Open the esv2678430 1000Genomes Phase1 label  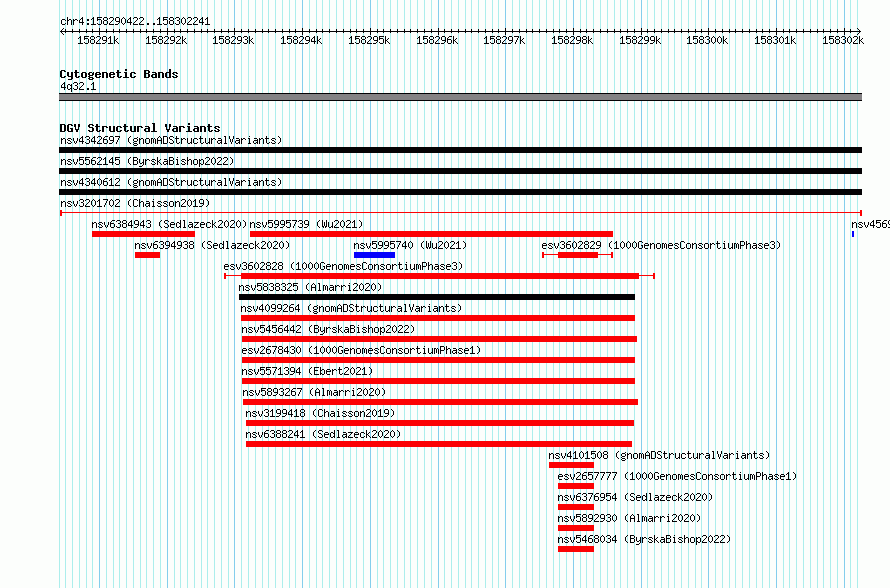(361, 350)
